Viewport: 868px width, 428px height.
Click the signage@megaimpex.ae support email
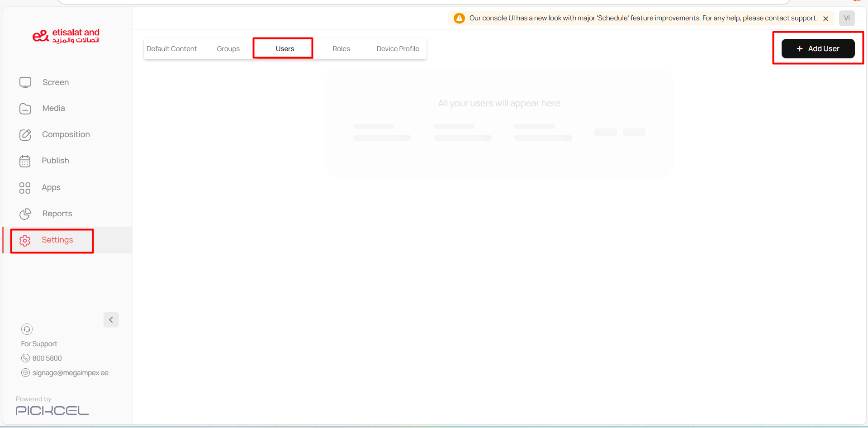(x=70, y=373)
